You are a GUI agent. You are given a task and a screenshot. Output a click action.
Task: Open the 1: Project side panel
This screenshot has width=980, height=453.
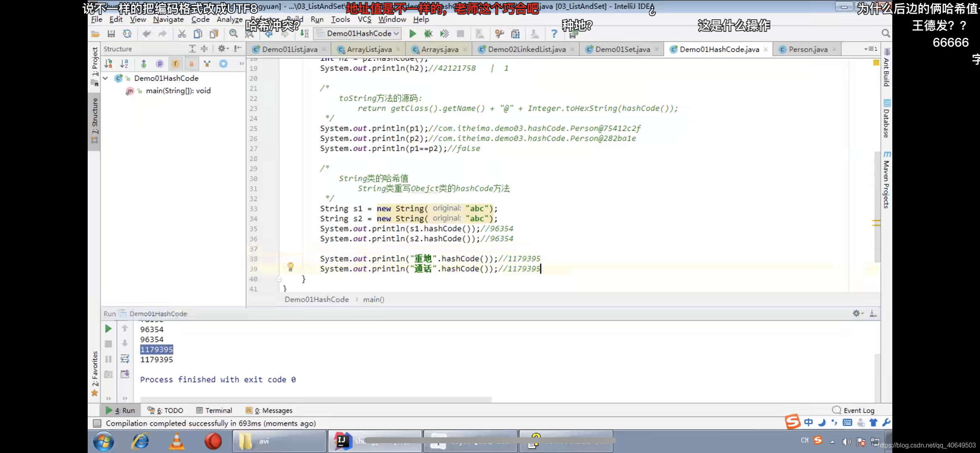(x=95, y=66)
